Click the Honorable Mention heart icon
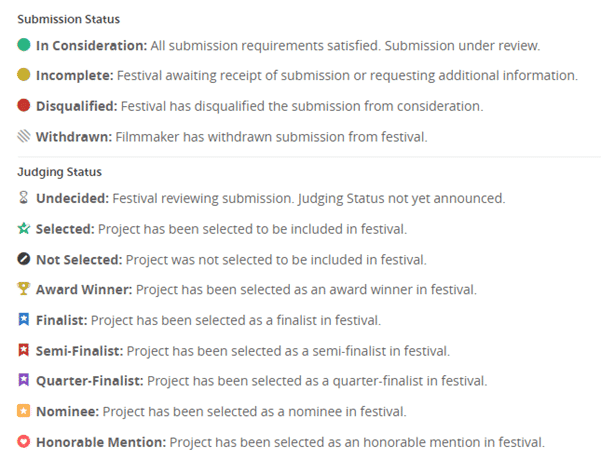 pyautogui.click(x=24, y=442)
